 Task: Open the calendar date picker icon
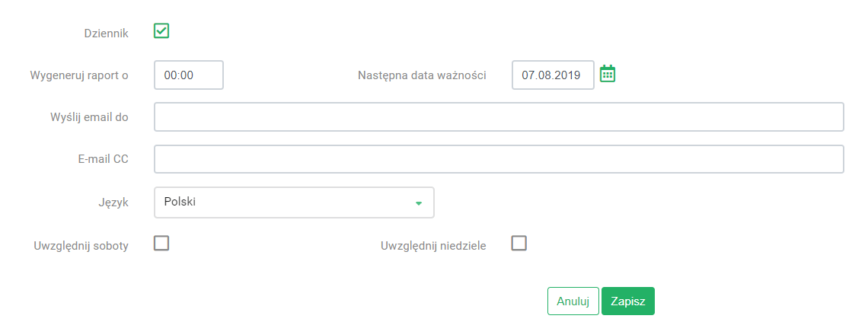608,74
